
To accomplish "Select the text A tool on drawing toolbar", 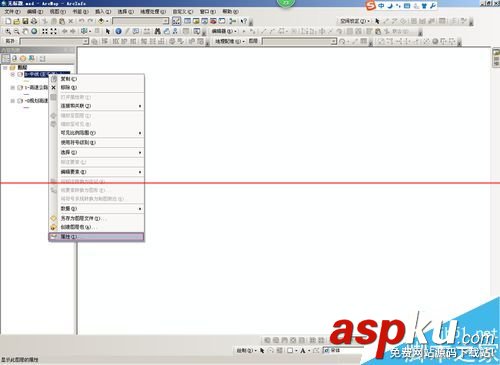I will coord(303,351).
